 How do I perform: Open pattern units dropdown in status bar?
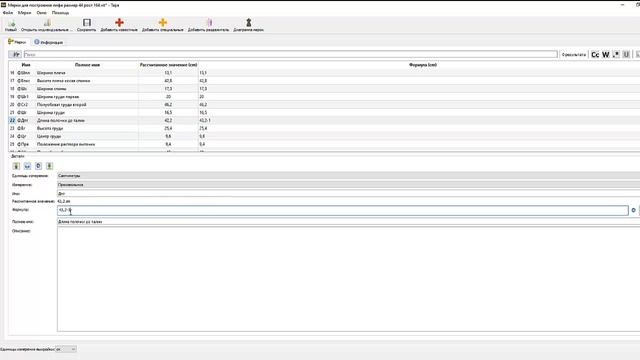pos(66,349)
